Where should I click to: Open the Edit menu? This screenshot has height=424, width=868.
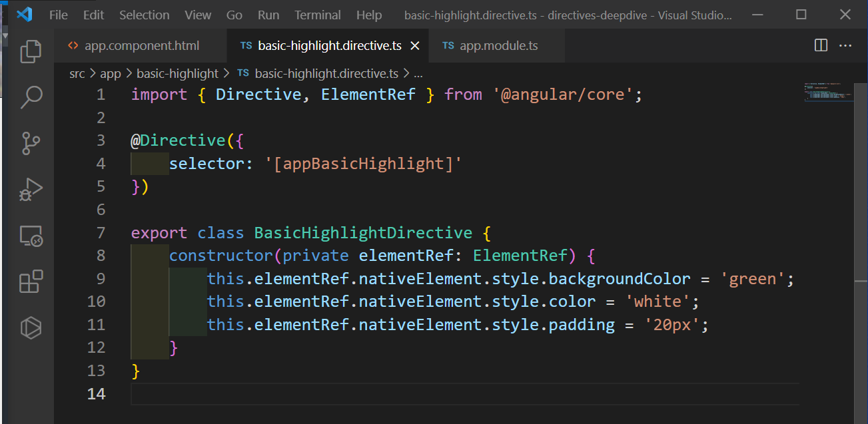point(94,15)
